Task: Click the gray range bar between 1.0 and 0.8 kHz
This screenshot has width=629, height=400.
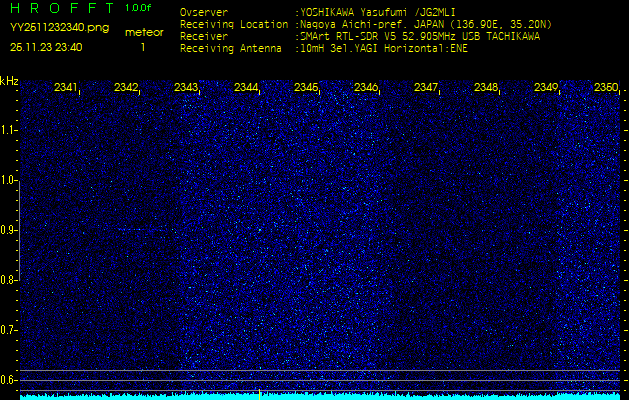Action: 20,231
